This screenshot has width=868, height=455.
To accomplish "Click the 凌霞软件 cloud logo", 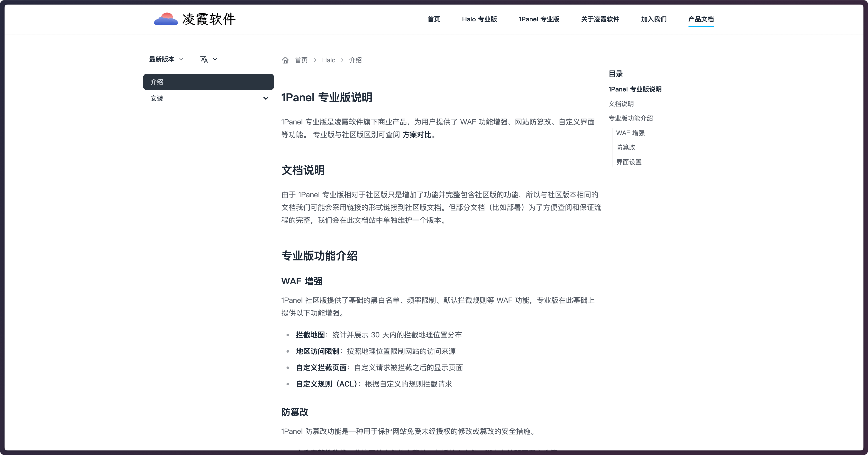I will coord(166,19).
